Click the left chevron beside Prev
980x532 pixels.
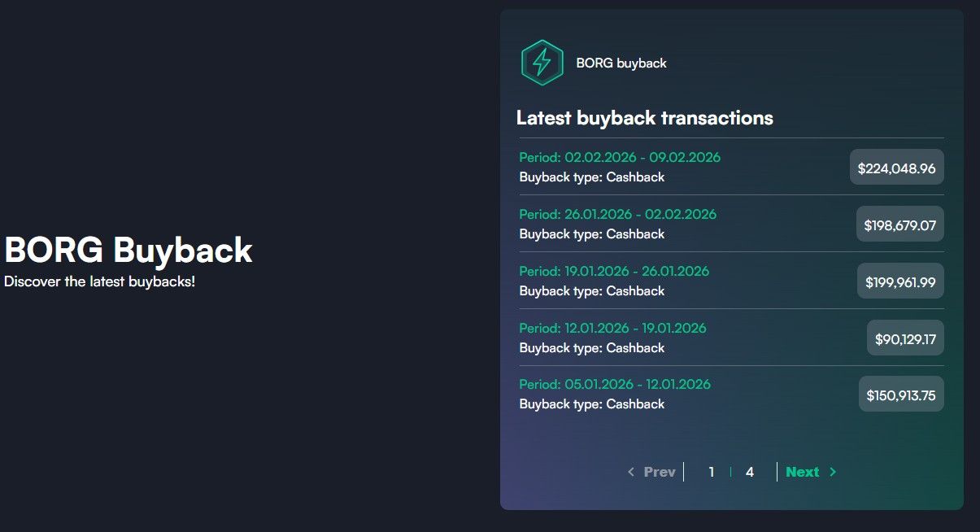630,472
